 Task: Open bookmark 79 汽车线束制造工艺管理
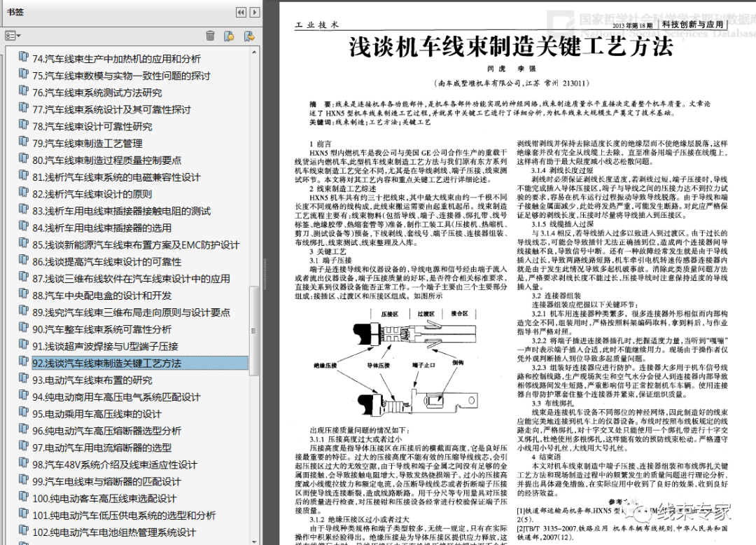coord(98,143)
